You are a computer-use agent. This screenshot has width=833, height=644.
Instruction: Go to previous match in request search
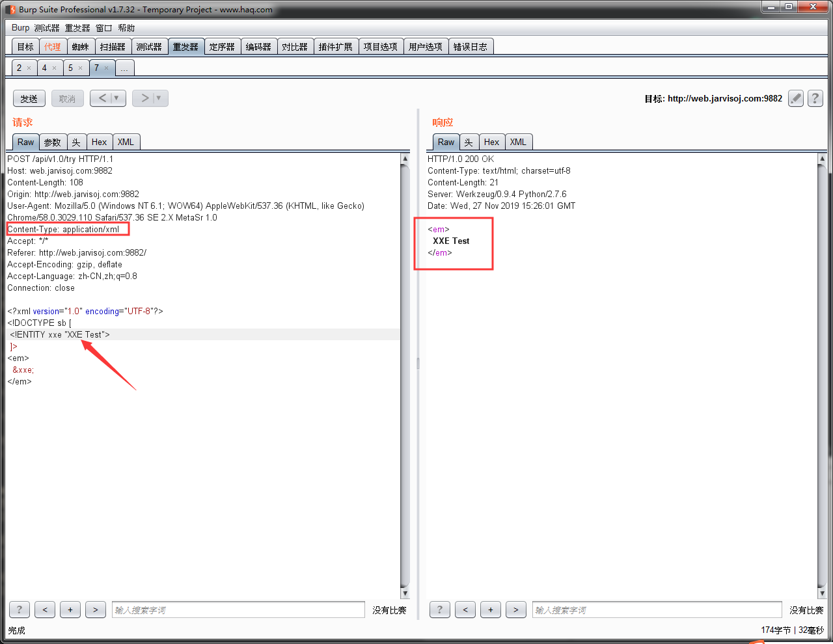[45, 610]
